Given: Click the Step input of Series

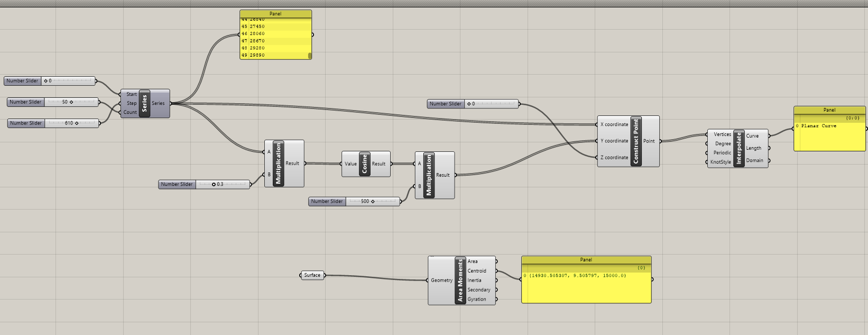Looking at the screenshot, I should coord(131,103).
